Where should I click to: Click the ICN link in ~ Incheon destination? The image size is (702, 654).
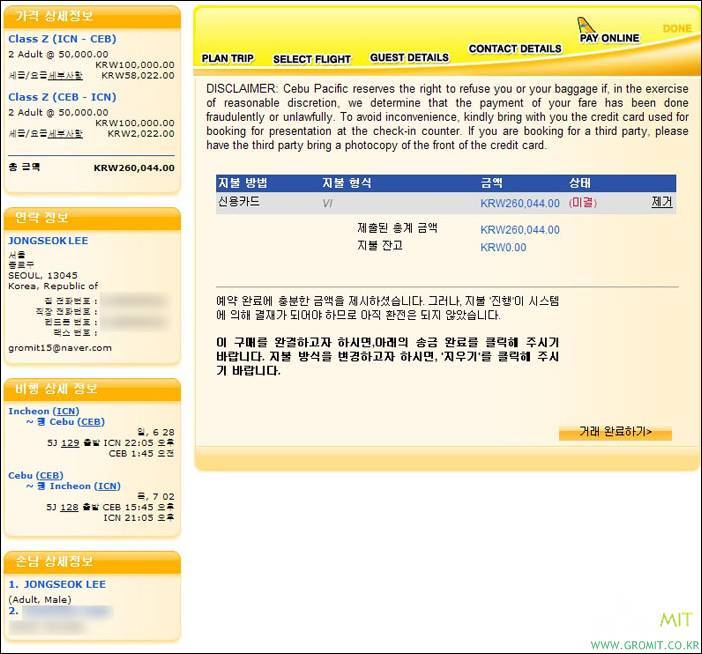tap(107, 486)
